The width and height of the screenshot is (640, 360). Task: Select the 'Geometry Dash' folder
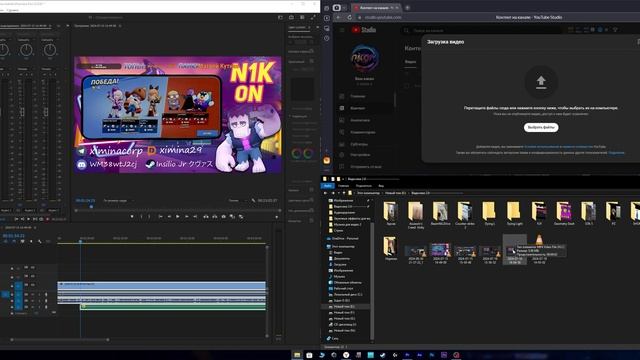(564, 214)
